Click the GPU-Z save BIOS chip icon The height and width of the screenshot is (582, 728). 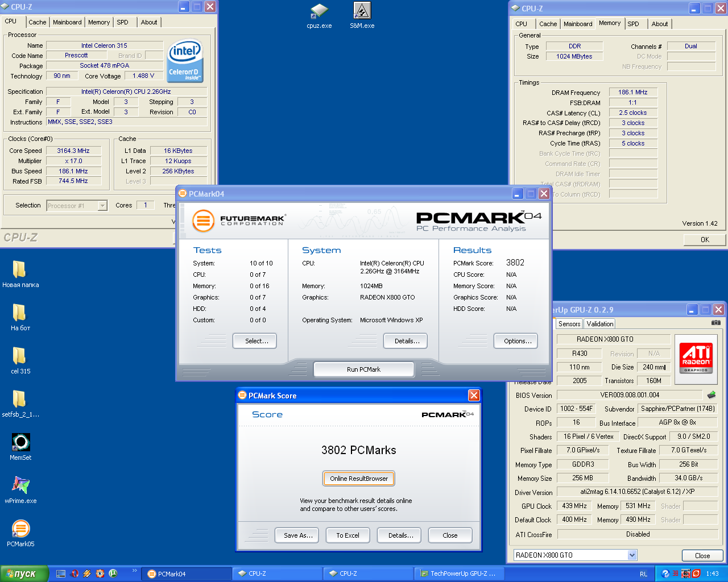click(712, 394)
